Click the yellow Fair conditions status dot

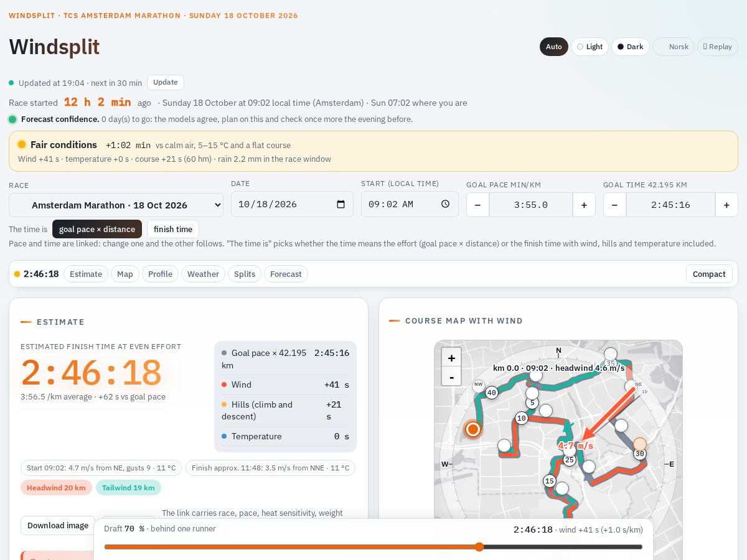22,145
